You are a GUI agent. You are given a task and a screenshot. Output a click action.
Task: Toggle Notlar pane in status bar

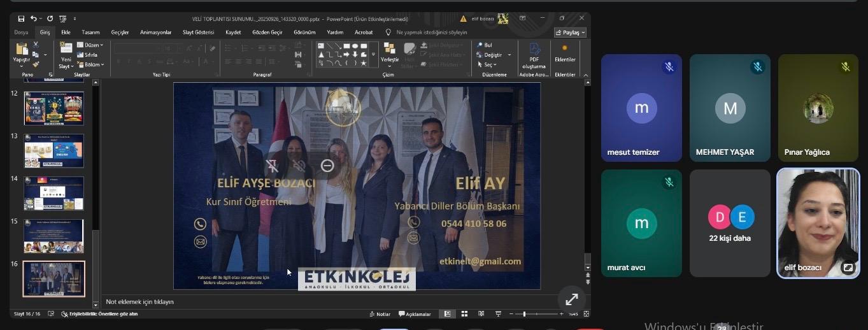point(380,314)
